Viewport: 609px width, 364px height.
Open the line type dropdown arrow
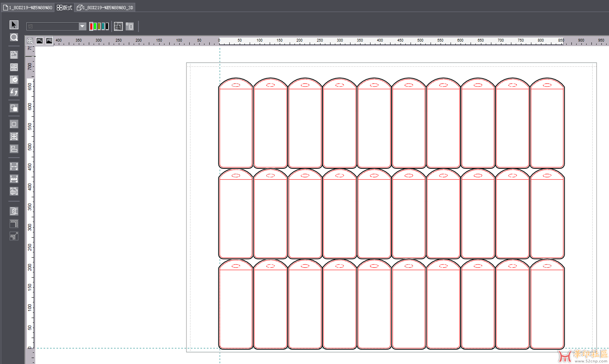pos(82,26)
